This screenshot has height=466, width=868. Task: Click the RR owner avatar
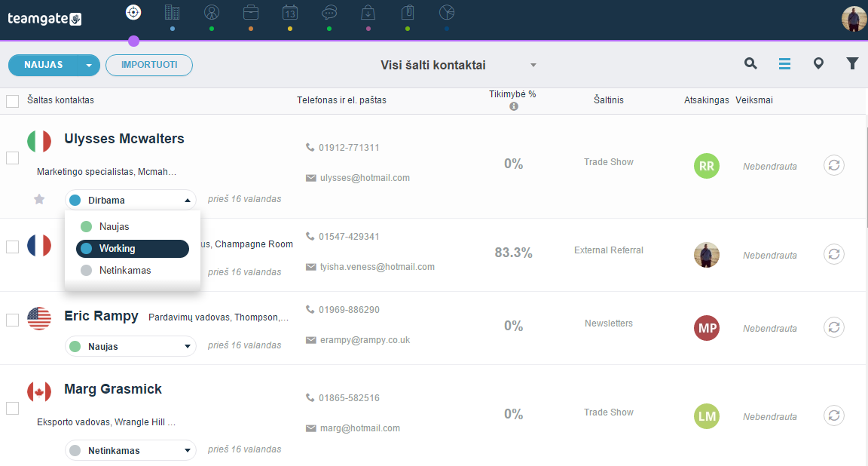(706, 166)
